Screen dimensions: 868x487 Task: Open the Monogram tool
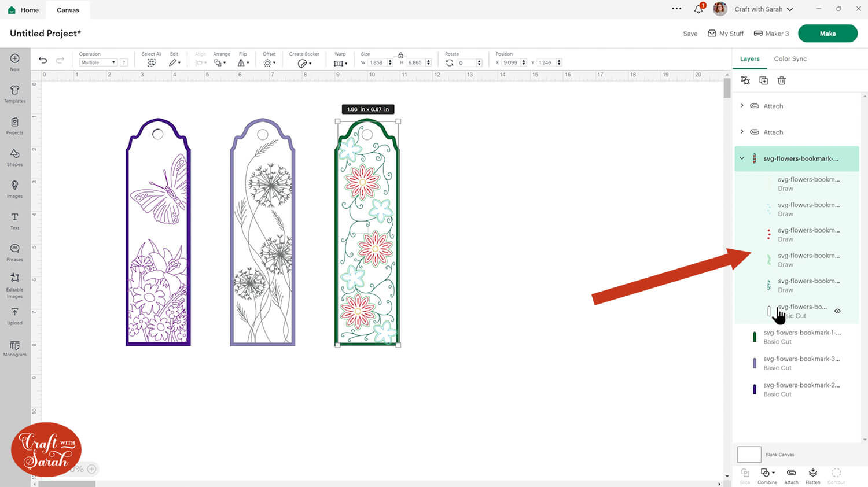15,348
